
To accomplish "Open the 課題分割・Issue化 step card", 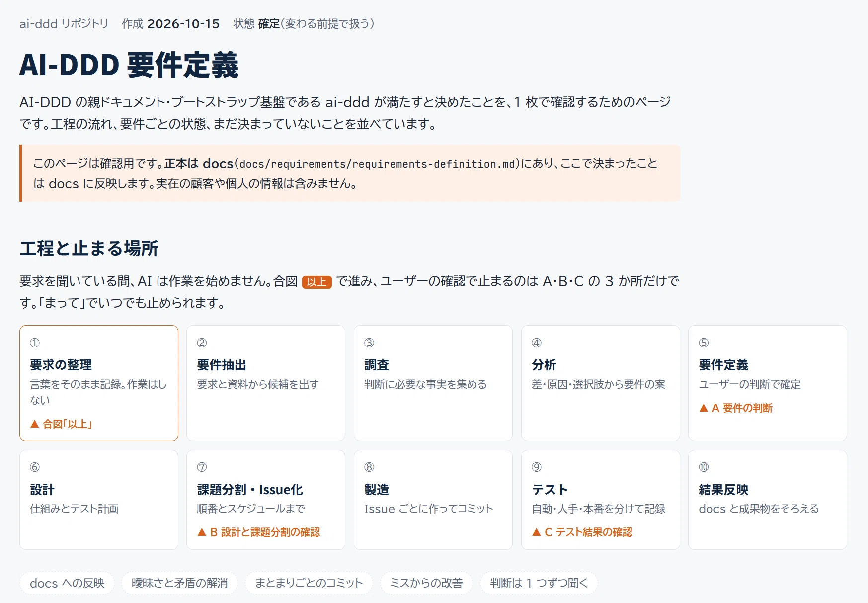I will [266, 500].
